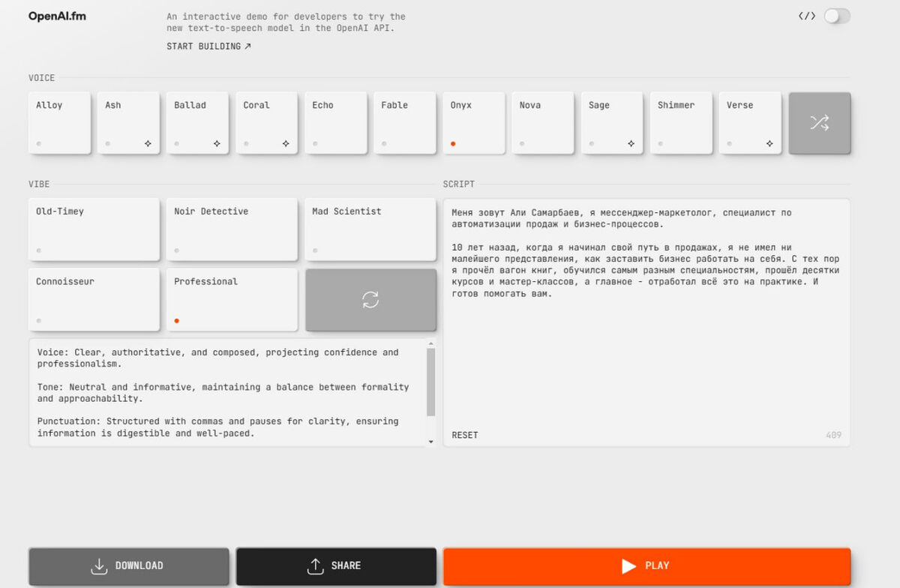Select the Ash voice

(128, 123)
